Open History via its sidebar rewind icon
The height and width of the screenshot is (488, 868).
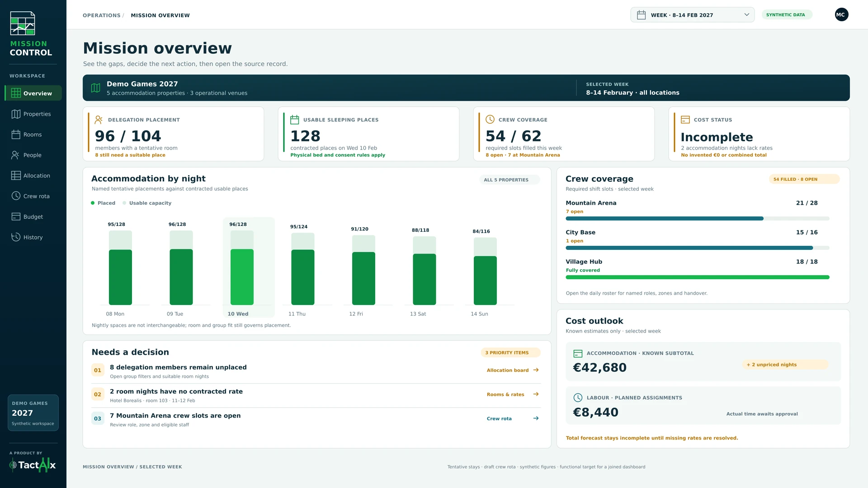point(16,237)
